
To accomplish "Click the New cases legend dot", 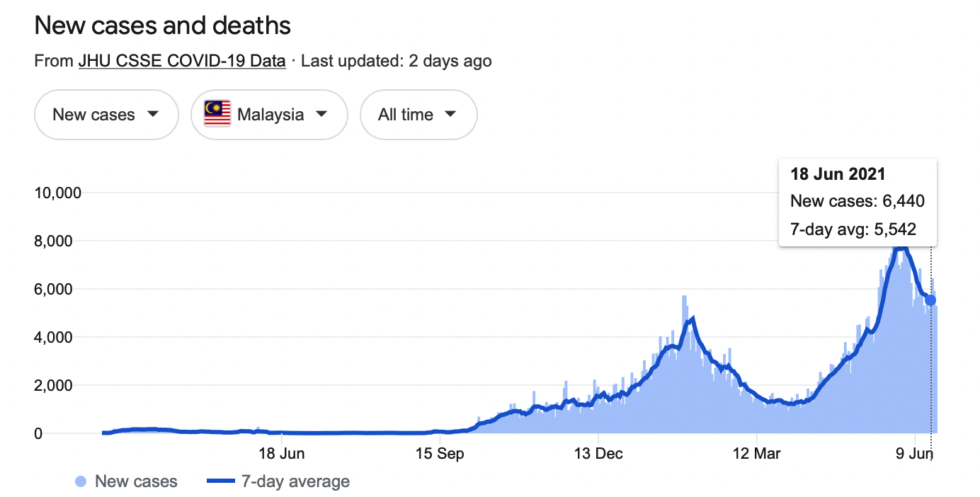I will tap(81, 482).
